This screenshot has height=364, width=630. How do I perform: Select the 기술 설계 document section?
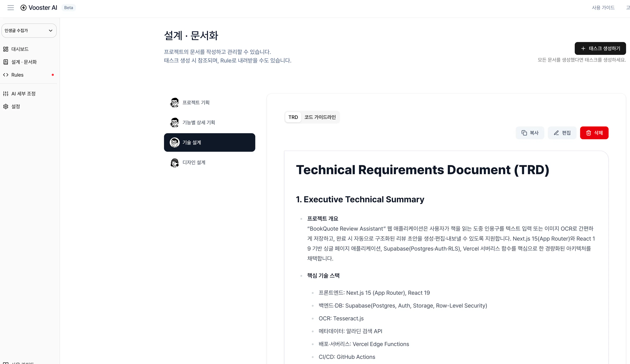[209, 142]
